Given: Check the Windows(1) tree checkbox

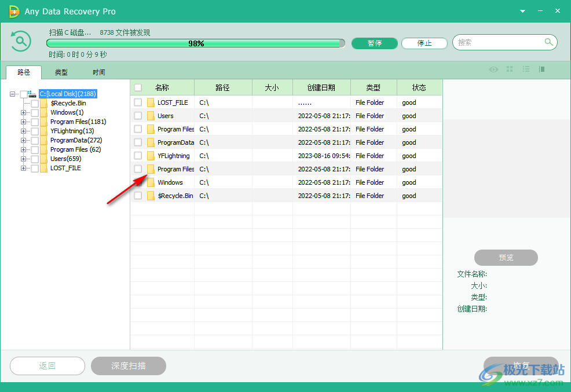Looking at the screenshot, I should 35,113.
